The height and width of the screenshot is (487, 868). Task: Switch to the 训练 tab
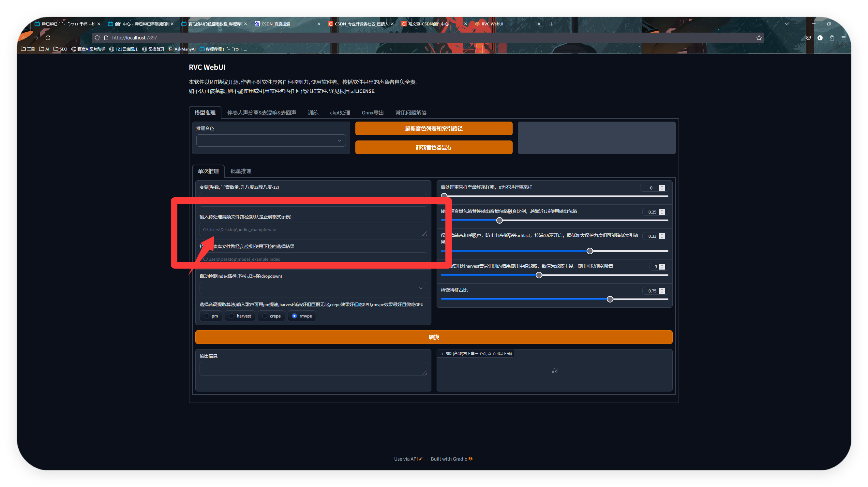[x=313, y=113]
